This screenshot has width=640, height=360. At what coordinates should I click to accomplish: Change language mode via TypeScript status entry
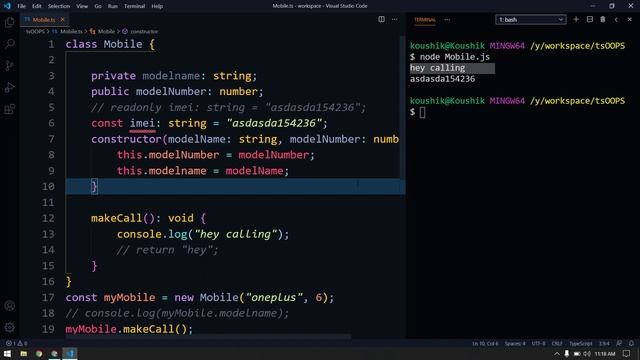[580, 343]
